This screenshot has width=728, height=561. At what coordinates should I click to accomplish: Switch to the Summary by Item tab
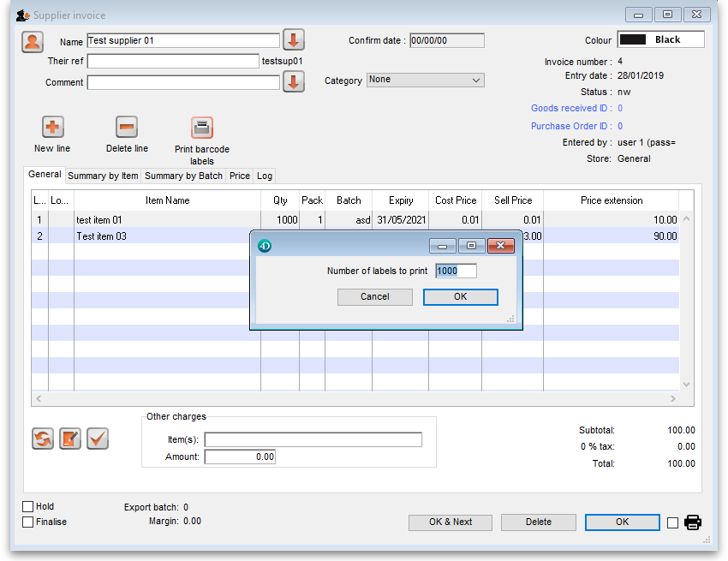pyautogui.click(x=103, y=176)
